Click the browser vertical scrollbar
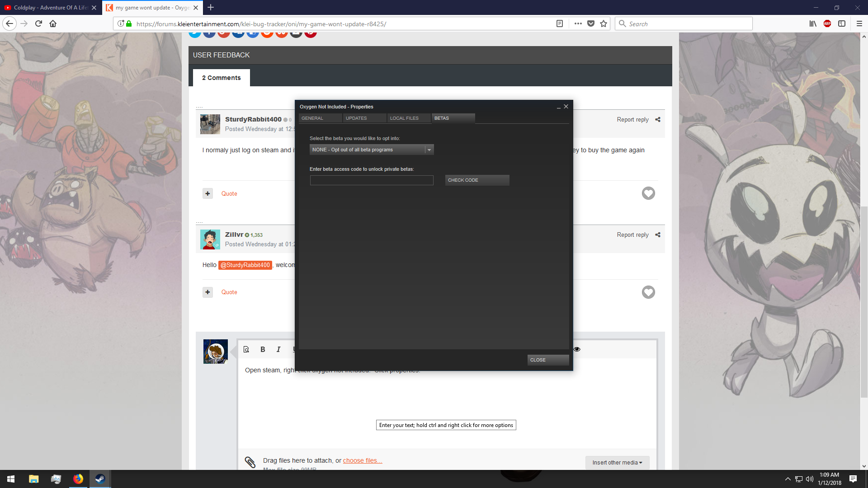868x488 pixels. 864,301
